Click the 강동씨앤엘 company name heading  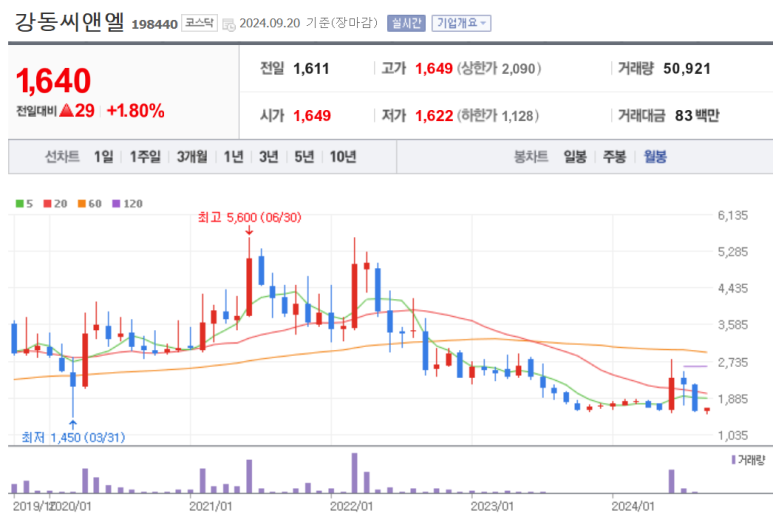70,22
